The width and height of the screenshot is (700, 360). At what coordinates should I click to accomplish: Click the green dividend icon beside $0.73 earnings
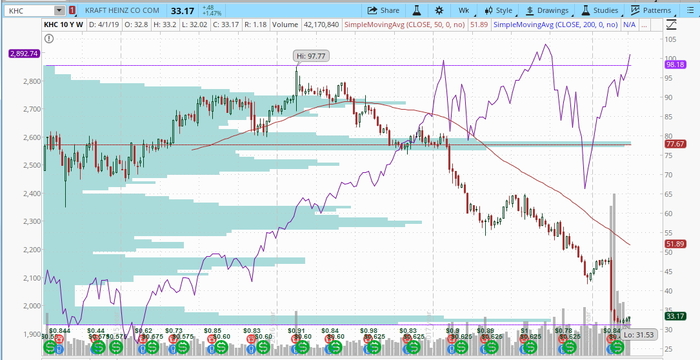point(182,347)
